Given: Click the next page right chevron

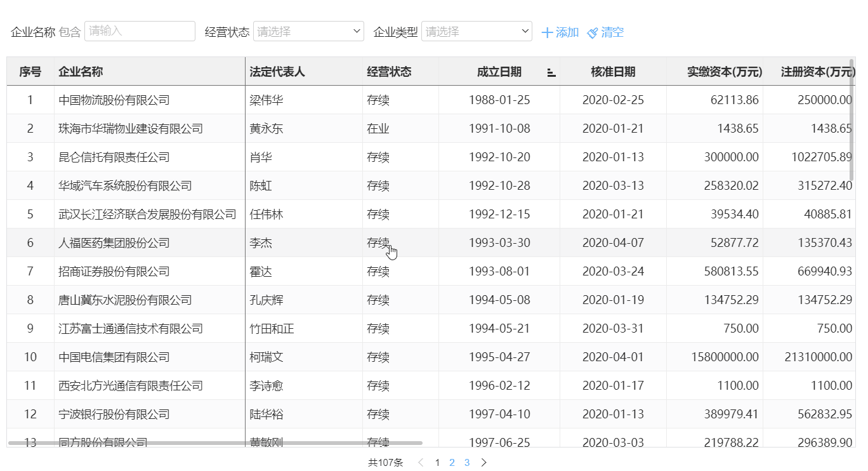Looking at the screenshot, I should [x=483, y=463].
